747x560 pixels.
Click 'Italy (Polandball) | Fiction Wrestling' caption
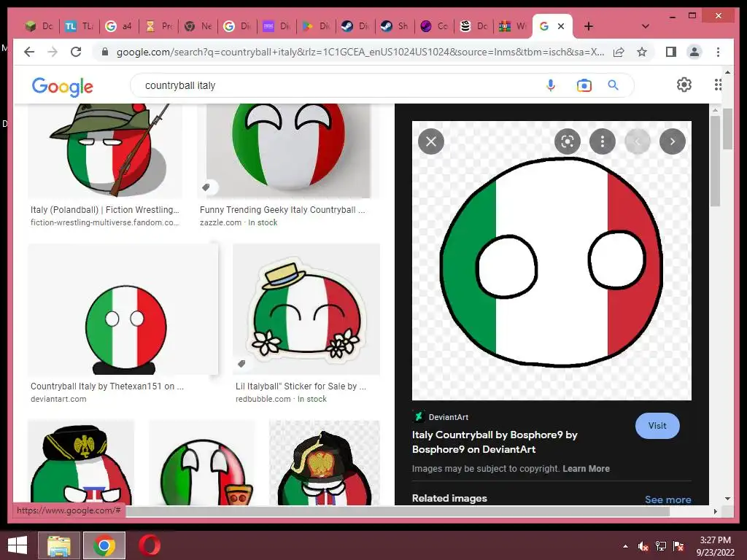coord(105,209)
